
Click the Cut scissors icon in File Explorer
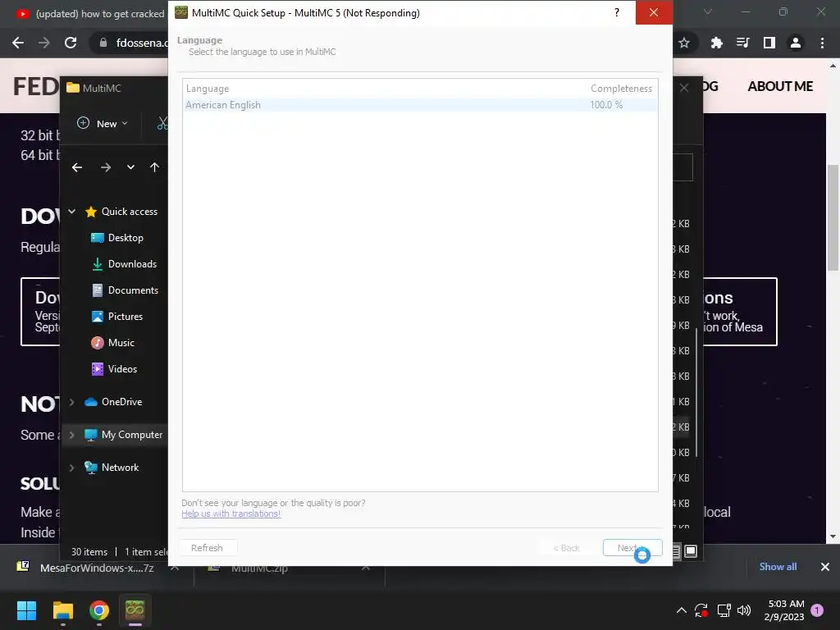click(x=162, y=124)
